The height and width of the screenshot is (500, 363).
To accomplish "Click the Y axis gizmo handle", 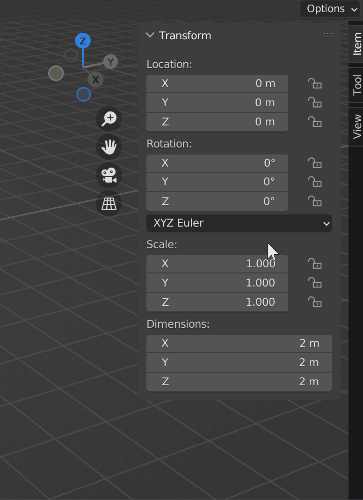I will click(x=111, y=62).
